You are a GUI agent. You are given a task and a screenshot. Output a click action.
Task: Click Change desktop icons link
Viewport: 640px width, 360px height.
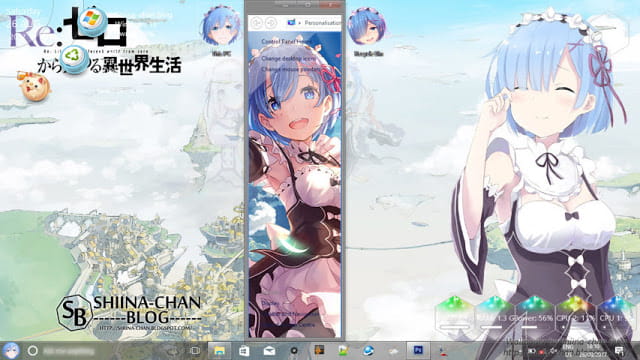pos(289,58)
